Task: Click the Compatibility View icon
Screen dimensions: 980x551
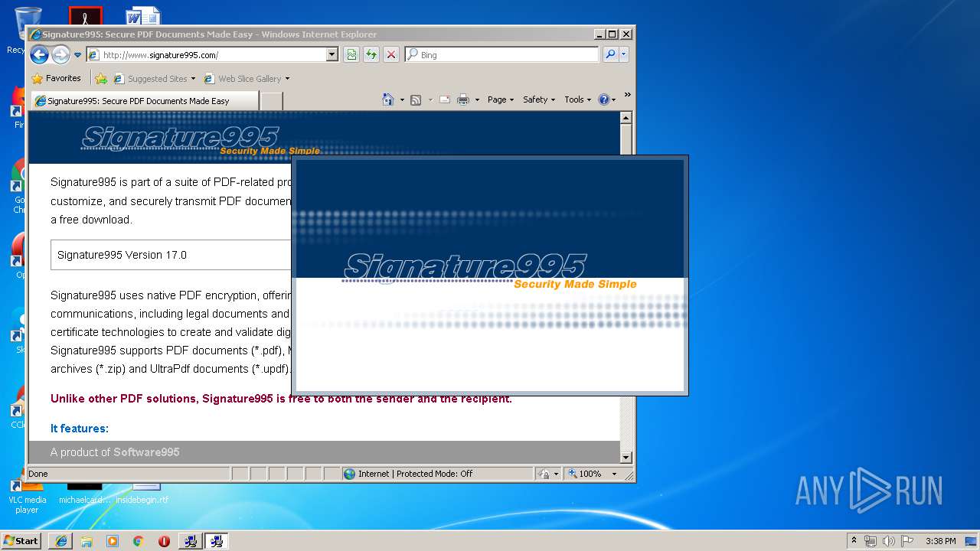Action: tap(351, 54)
